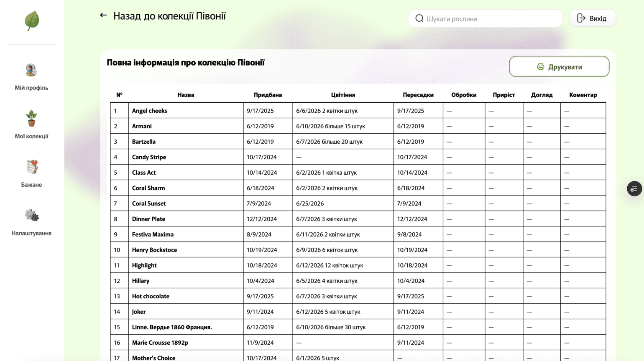Click the Коментар column header
The height and width of the screenshot is (361, 644).
[x=583, y=95]
